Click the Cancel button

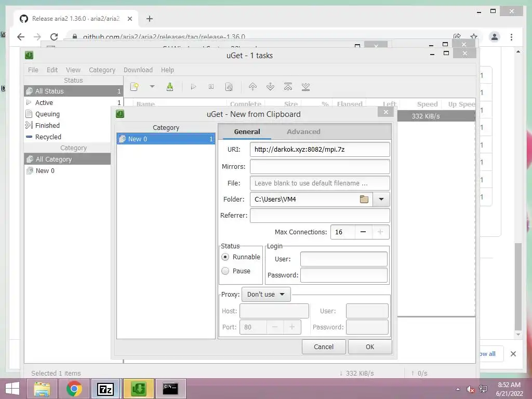tap(324, 347)
